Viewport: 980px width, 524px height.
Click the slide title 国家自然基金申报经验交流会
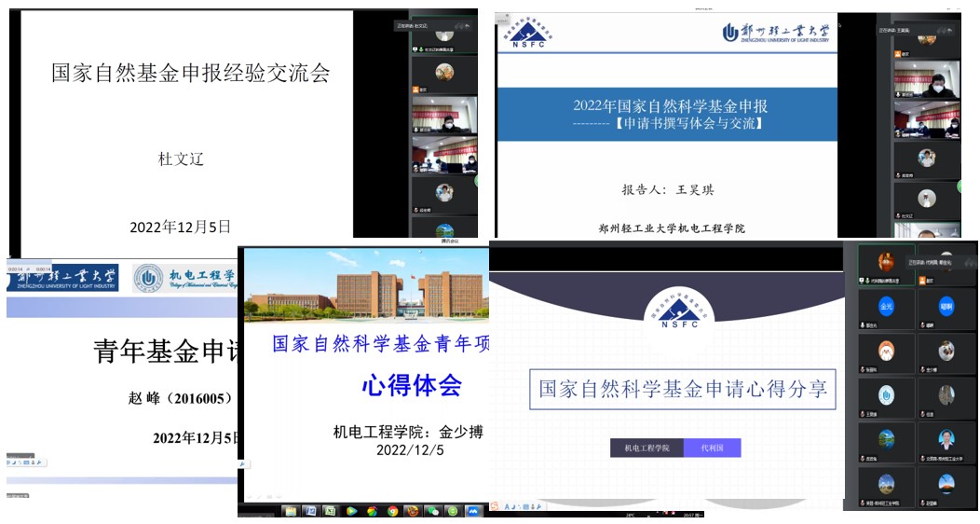[190, 73]
